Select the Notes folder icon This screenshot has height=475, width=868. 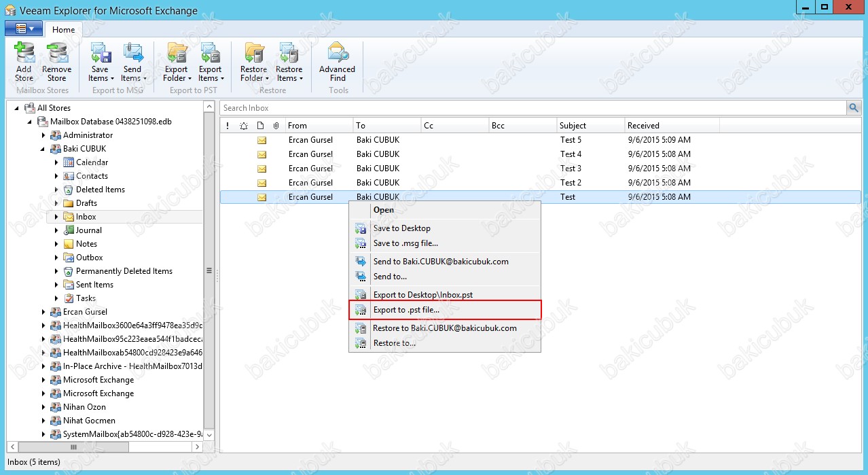coord(68,244)
